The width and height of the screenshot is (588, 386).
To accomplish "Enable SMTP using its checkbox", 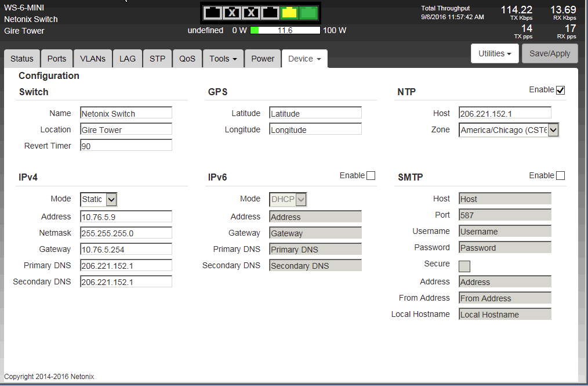I will (560, 176).
